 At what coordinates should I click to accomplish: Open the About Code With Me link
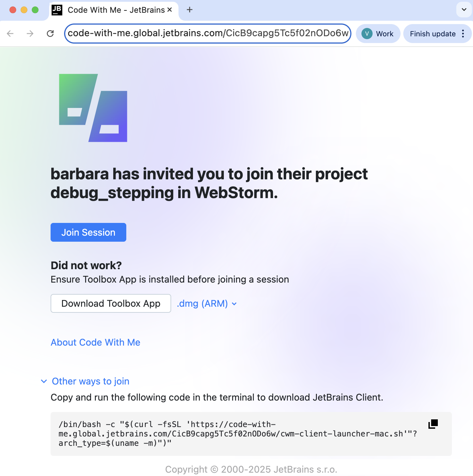[95, 342]
